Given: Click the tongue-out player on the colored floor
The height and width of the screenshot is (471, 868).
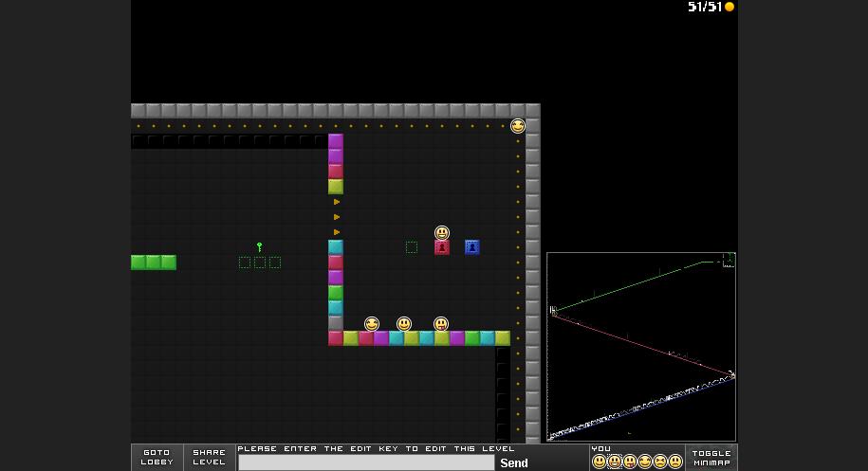Looking at the screenshot, I should (441, 324).
